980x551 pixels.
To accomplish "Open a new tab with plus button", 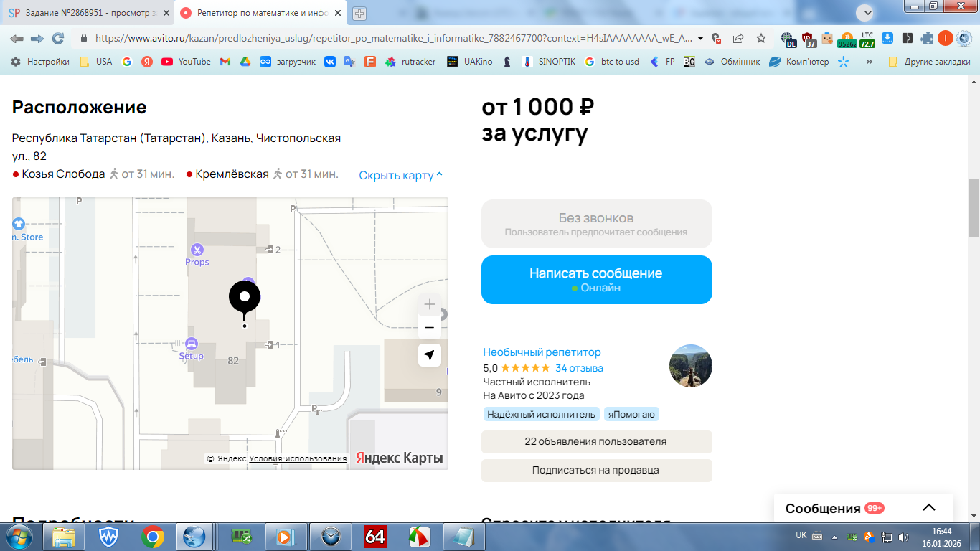I will (x=359, y=13).
